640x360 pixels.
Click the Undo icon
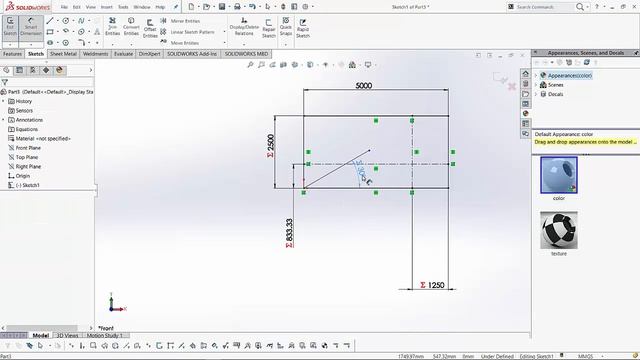[252, 7]
